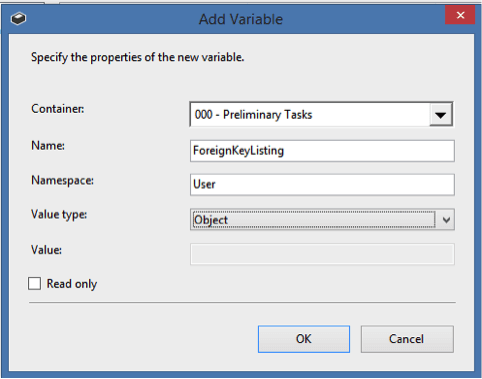Image resolution: width=482 pixels, height=379 pixels.
Task: Close the Add Variable dialog
Action: pos(460,15)
